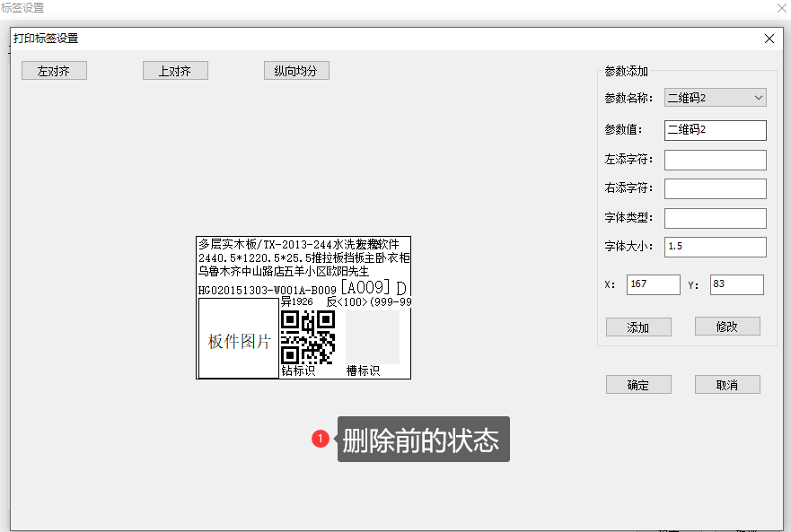Select the 异1926 text on label
This screenshot has height=532, width=791.
coord(296,301)
